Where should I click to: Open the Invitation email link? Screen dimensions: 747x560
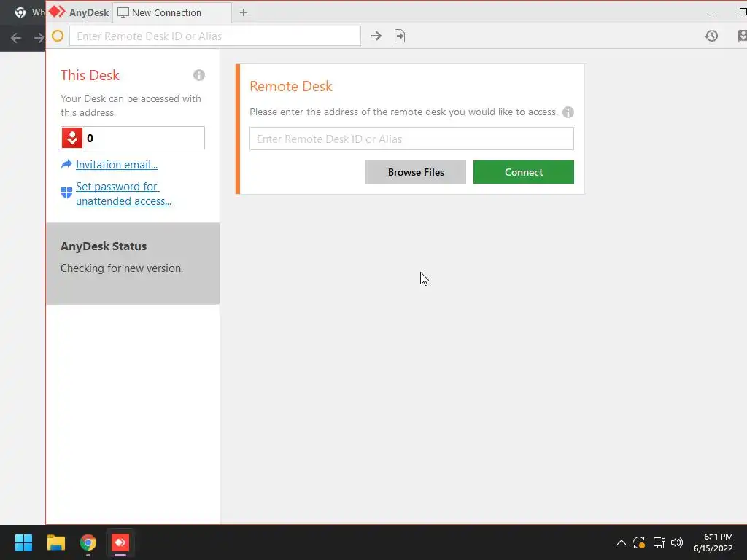pos(117,165)
